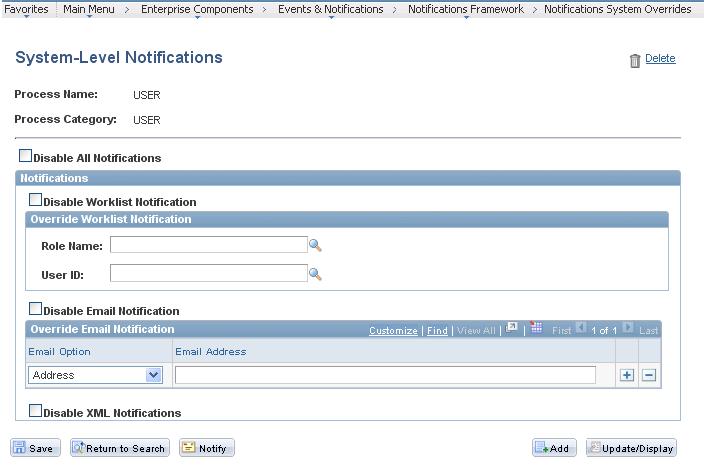704x467 pixels.
Task: Check Disable Email Notification box
Action: [36, 309]
